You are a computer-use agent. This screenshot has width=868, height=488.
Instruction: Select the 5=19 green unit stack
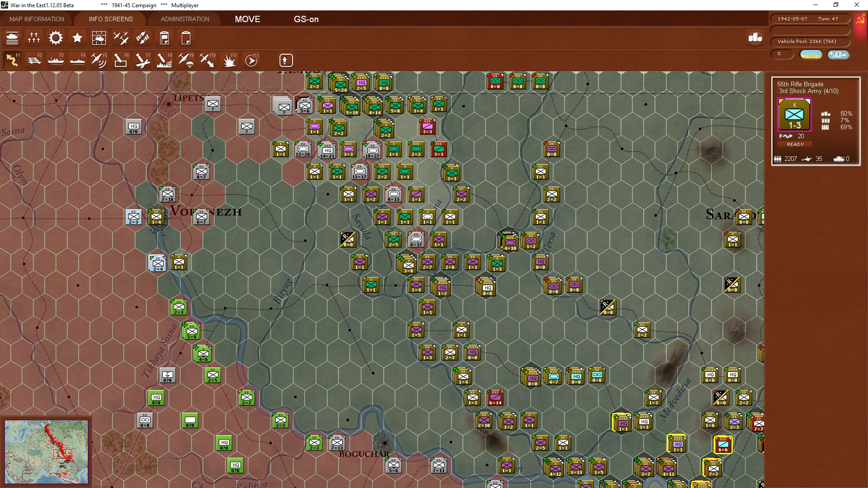[x=351, y=106]
